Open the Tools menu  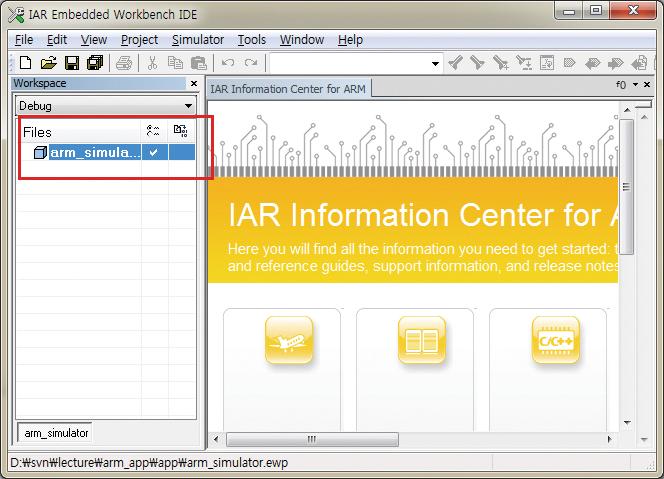[x=252, y=40]
